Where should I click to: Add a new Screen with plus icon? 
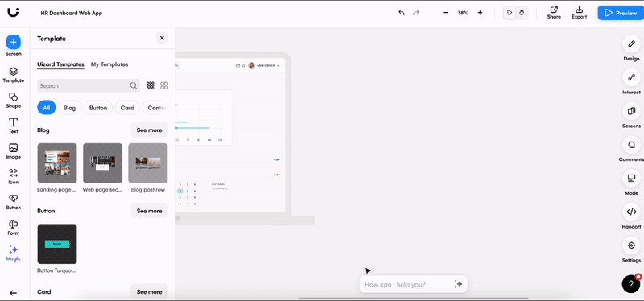13,42
